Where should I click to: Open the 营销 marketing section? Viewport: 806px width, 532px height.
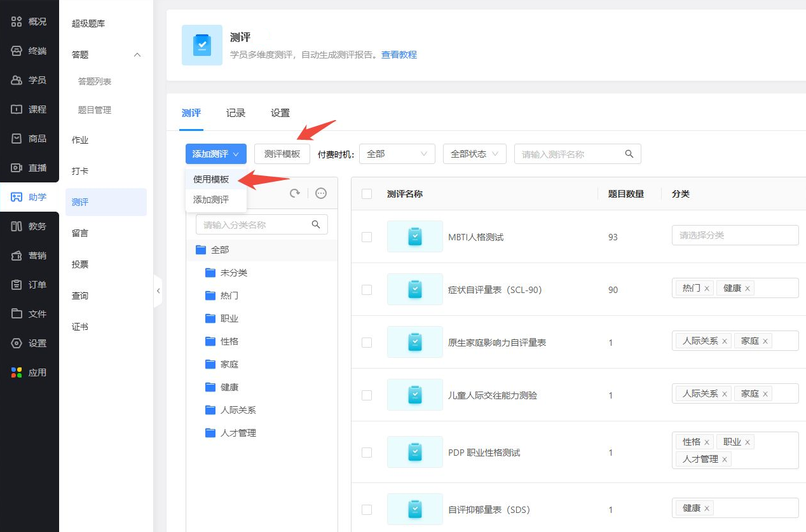(29, 256)
